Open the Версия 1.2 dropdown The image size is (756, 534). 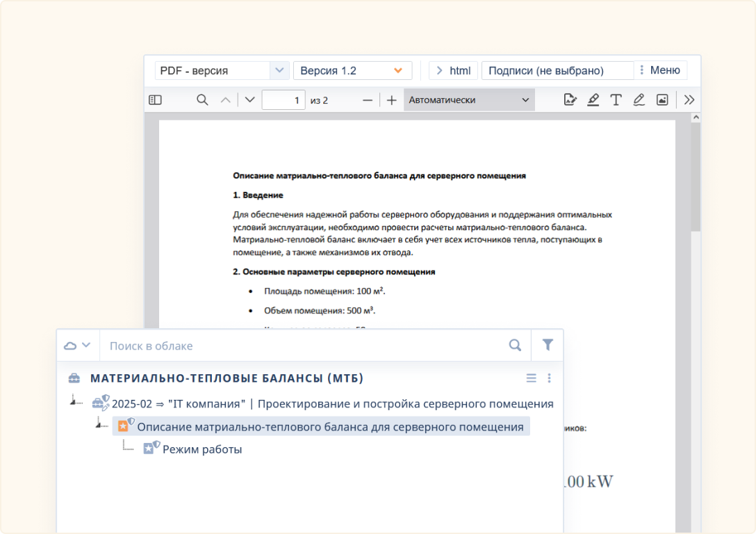click(x=352, y=70)
